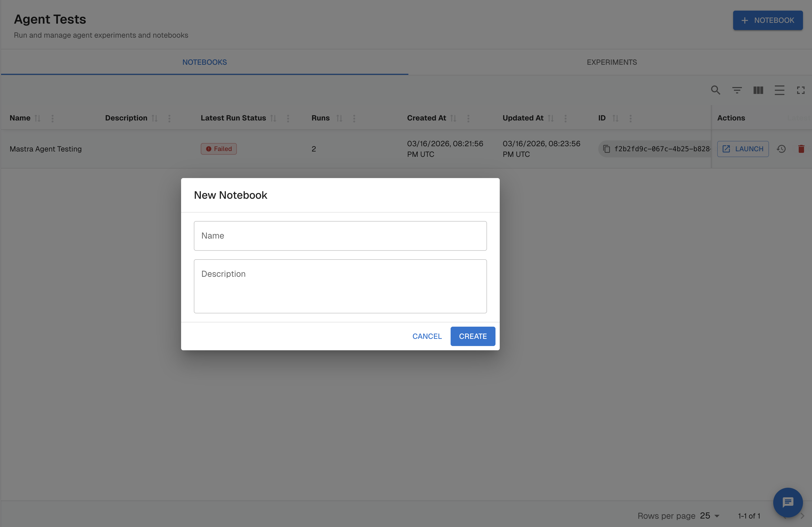Click the Agent Tests page heading

click(x=50, y=19)
